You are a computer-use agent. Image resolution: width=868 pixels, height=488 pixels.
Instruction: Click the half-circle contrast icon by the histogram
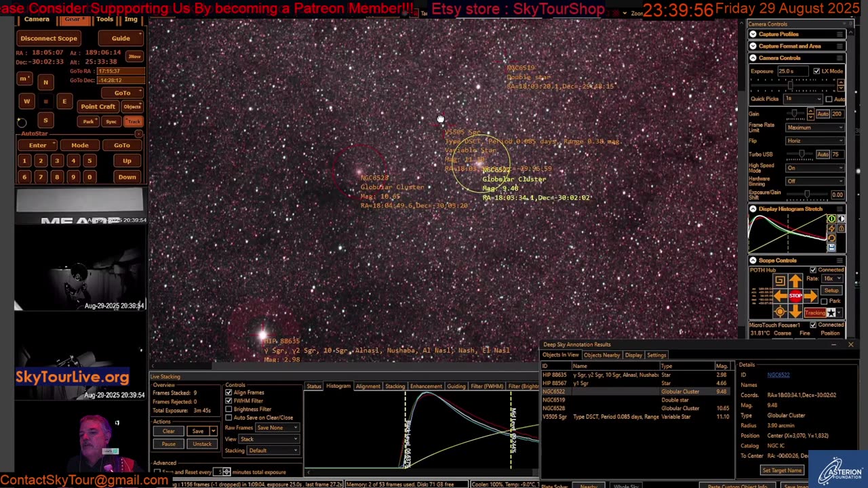842,218
